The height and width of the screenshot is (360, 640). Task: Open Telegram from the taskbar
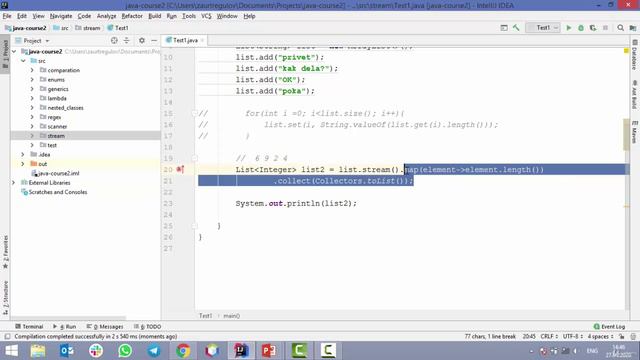click(154, 351)
